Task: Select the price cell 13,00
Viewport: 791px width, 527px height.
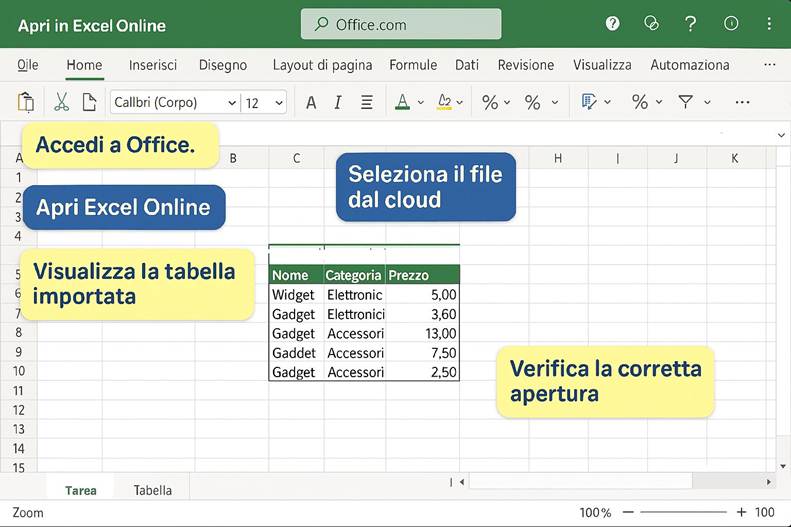Action: pos(422,333)
